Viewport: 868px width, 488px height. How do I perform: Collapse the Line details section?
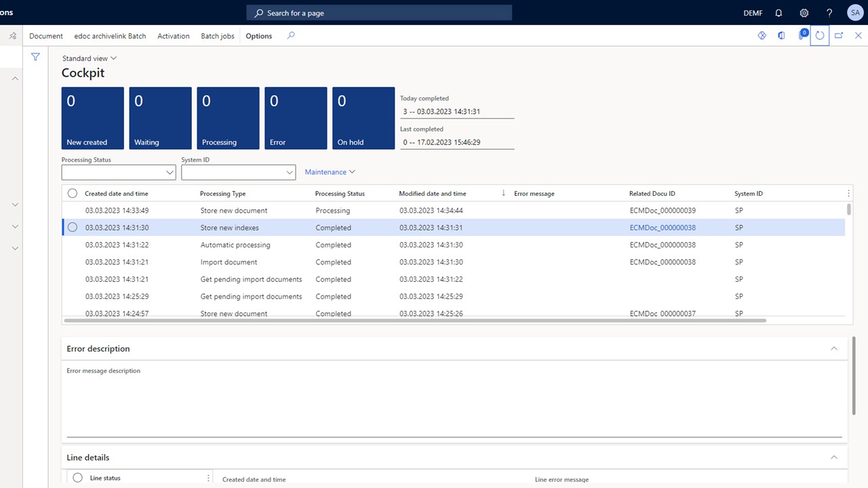pos(834,457)
